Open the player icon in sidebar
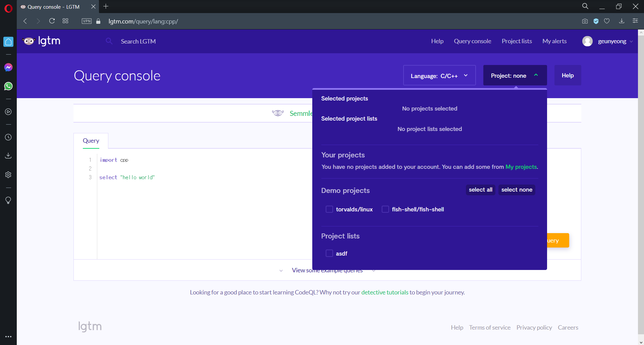The height and width of the screenshot is (345, 644). click(8, 112)
